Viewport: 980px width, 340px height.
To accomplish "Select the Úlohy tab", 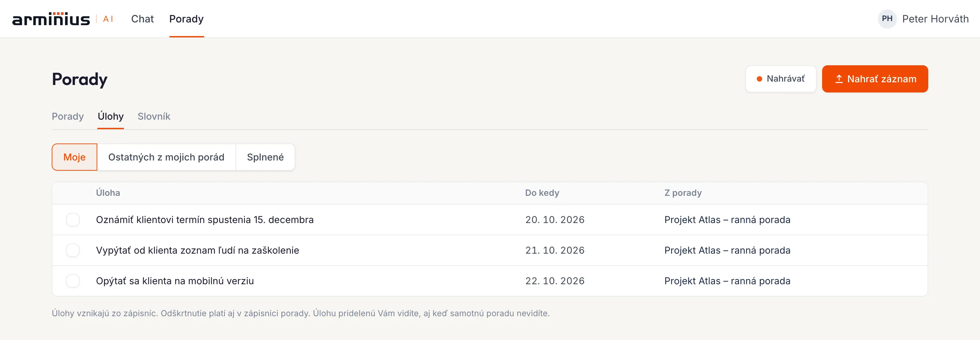I will [x=111, y=116].
